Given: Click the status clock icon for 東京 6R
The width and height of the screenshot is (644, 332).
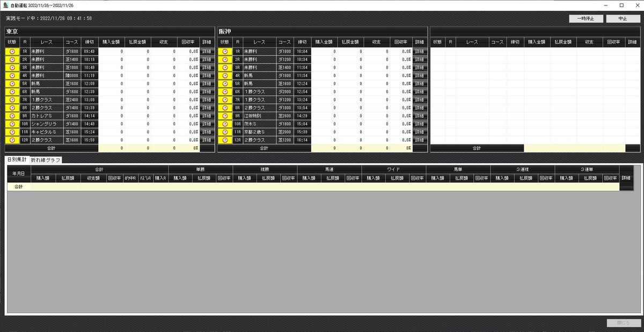Looking at the screenshot, I should (x=12, y=92).
